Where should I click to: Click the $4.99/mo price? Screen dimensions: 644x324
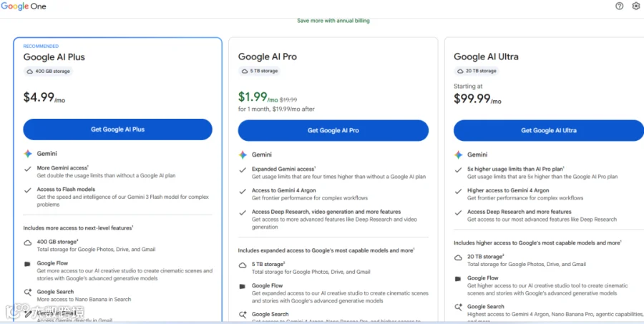point(44,98)
